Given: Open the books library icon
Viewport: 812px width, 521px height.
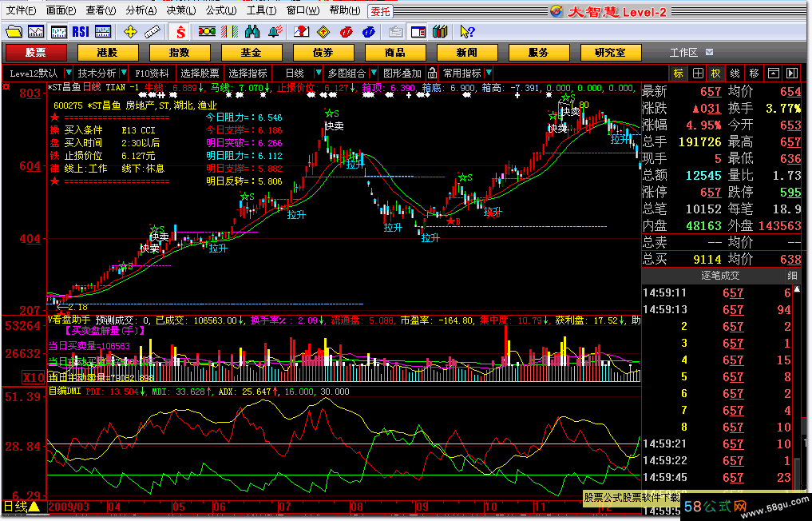Looking at the screenshot, I should (440, 32).
